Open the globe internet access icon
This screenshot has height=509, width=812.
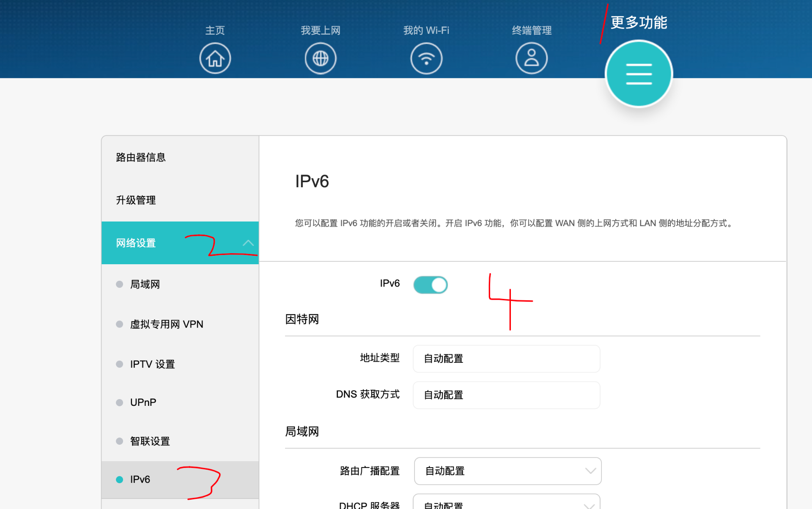(x=320, y=58)
